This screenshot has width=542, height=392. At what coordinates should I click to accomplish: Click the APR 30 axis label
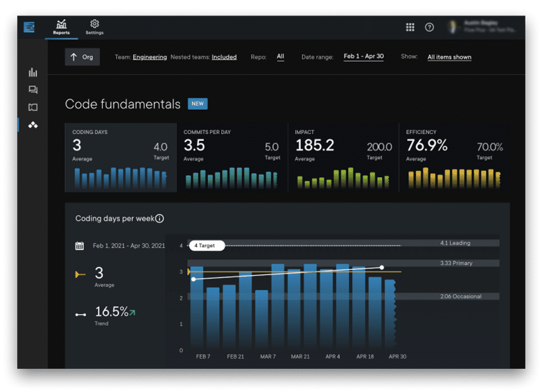397,356
